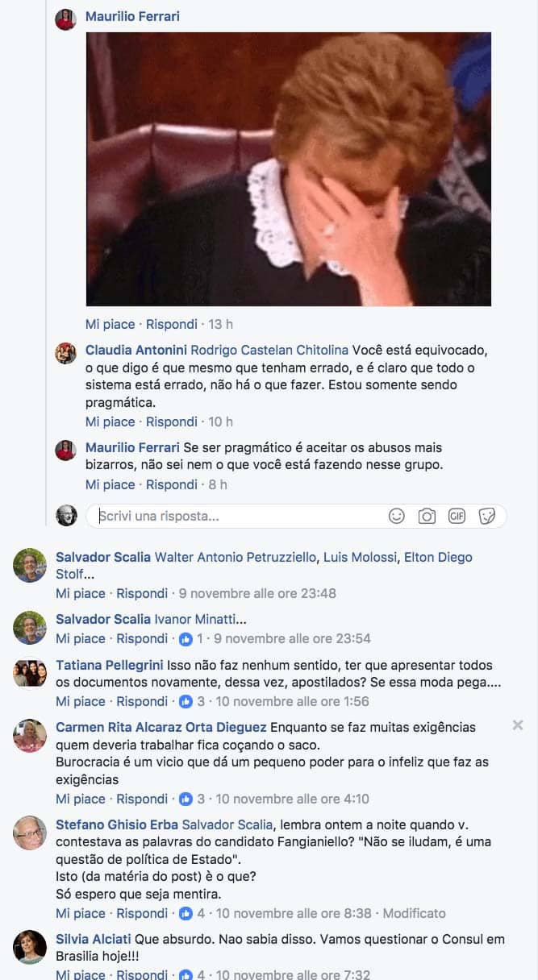
Task: Expand Salvador Scalia's truncated comment ending 'Stolf...'
Action: [x=90, y=575]
